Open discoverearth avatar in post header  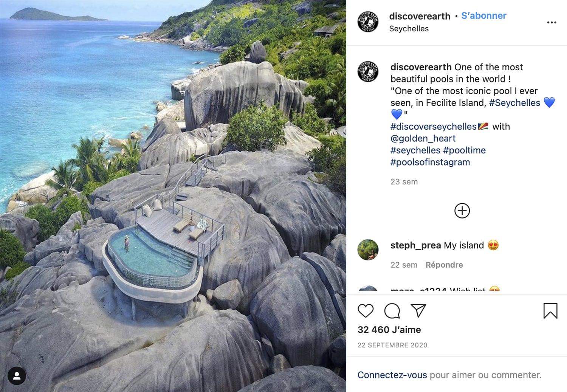point(368,22)
